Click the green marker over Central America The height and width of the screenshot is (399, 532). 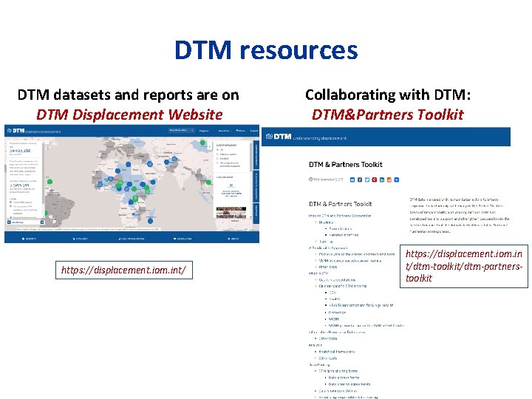click(x=50, y=182)
